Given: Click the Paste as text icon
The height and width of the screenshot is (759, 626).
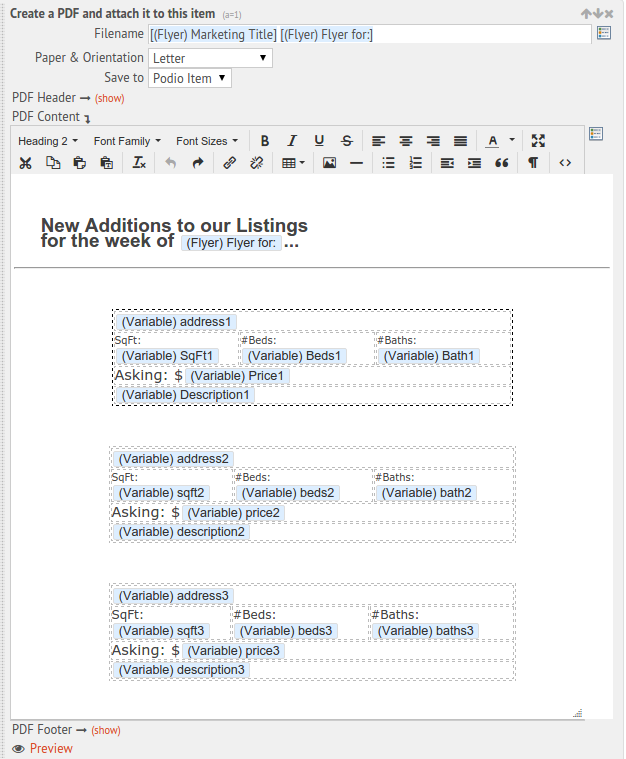Looking at the screenshot, I should point(107,163).
